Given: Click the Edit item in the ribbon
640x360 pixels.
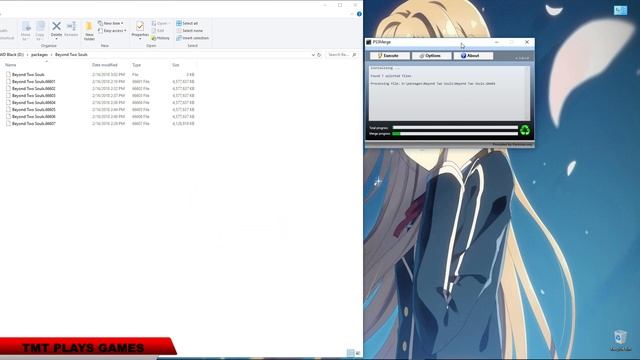Looking at the screenshot, I should (x=158, y=31).
